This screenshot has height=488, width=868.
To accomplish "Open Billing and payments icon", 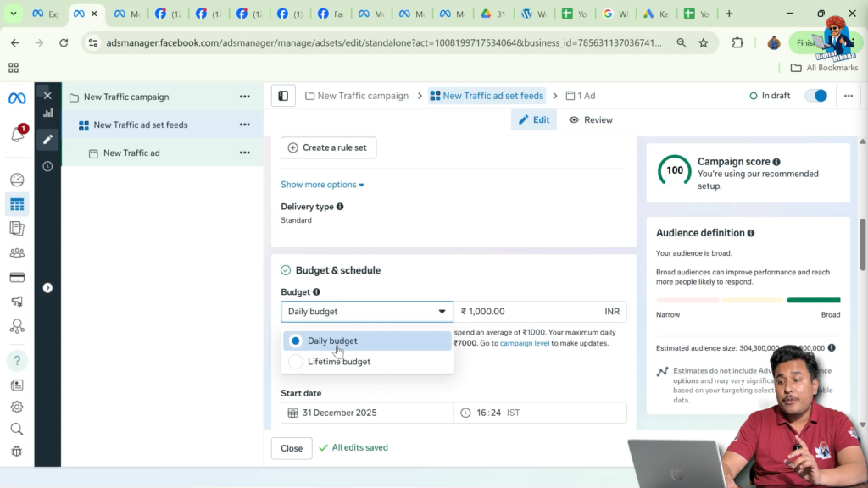I will (16, 277).
